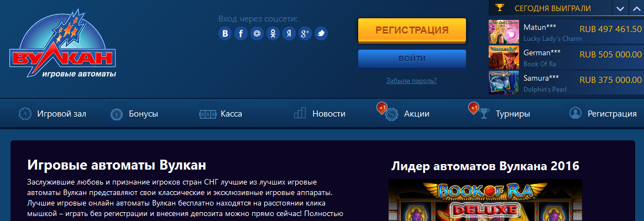Click heading Игровые автоматы Вулкан
The image size is (644, 221).
117,166
